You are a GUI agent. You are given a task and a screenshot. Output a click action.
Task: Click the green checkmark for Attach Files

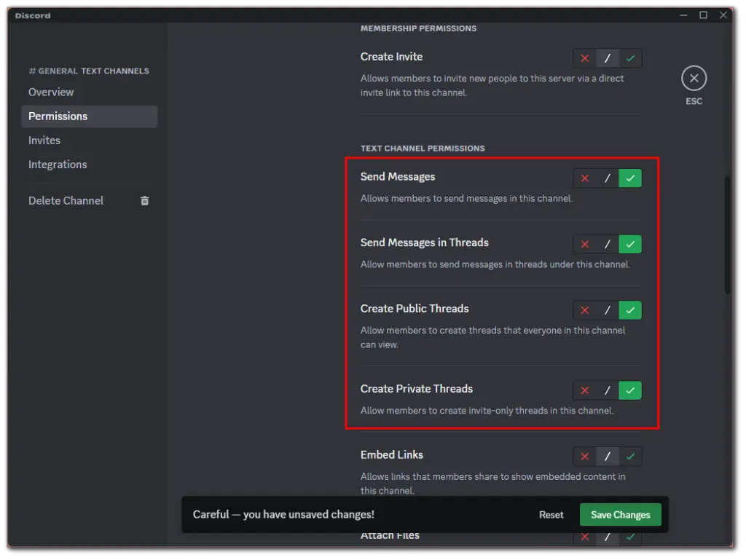pyautogui.click(x=629, y=537)
